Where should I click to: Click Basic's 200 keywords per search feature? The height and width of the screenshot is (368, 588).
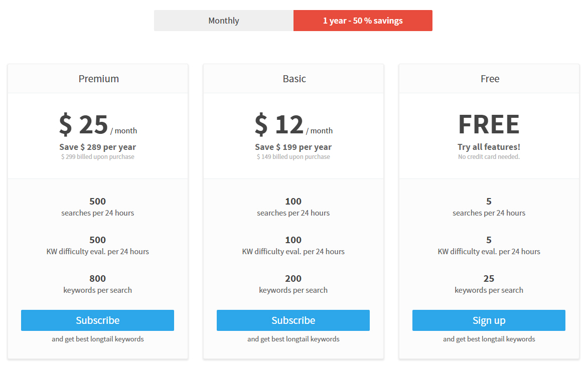click(293, 284)
